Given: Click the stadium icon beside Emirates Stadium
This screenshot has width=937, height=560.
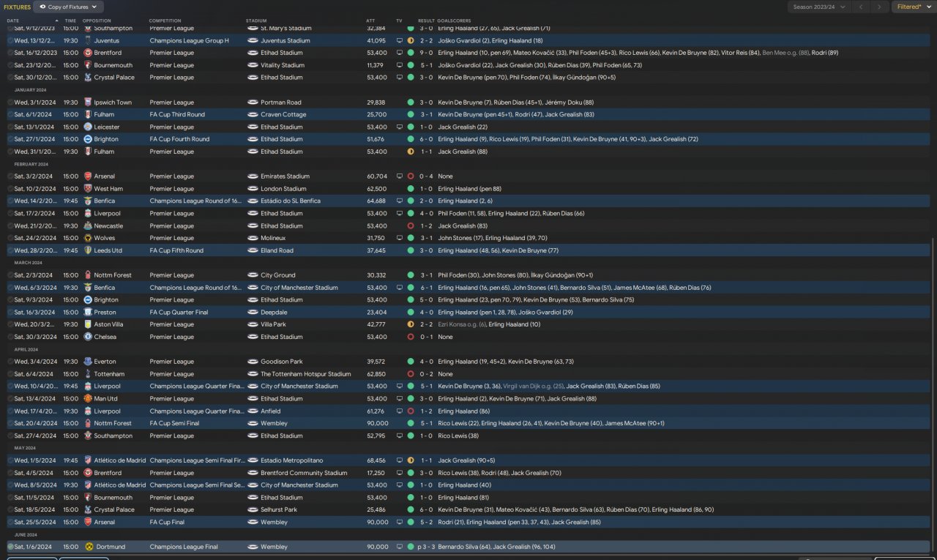Looking at the screenshot, I should coord(253,176).
